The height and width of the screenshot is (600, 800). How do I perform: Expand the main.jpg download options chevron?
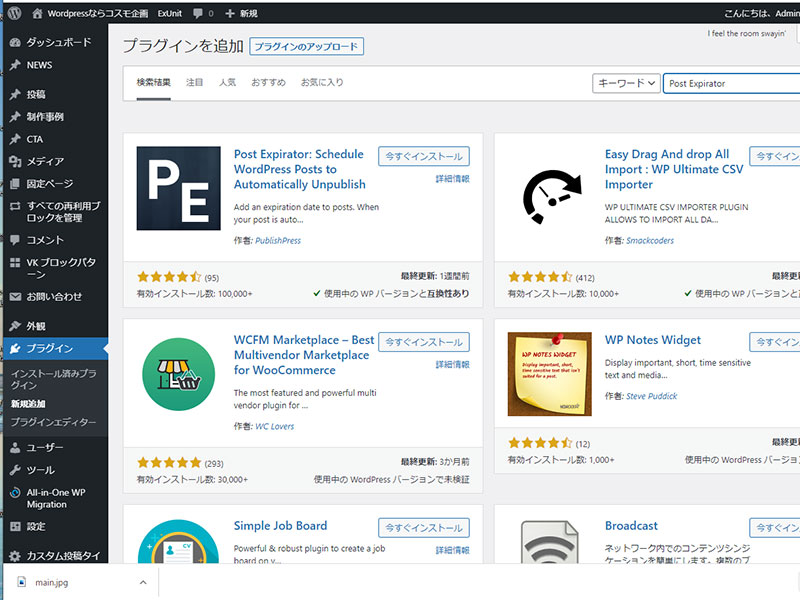[143, 582]
